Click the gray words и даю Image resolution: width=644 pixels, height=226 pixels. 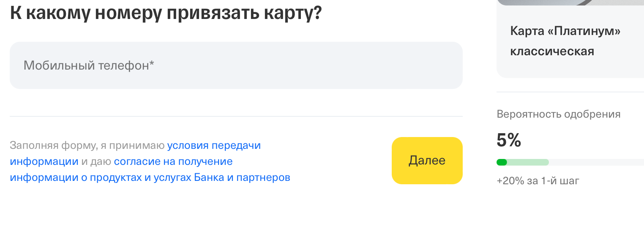tap(96, 161)
